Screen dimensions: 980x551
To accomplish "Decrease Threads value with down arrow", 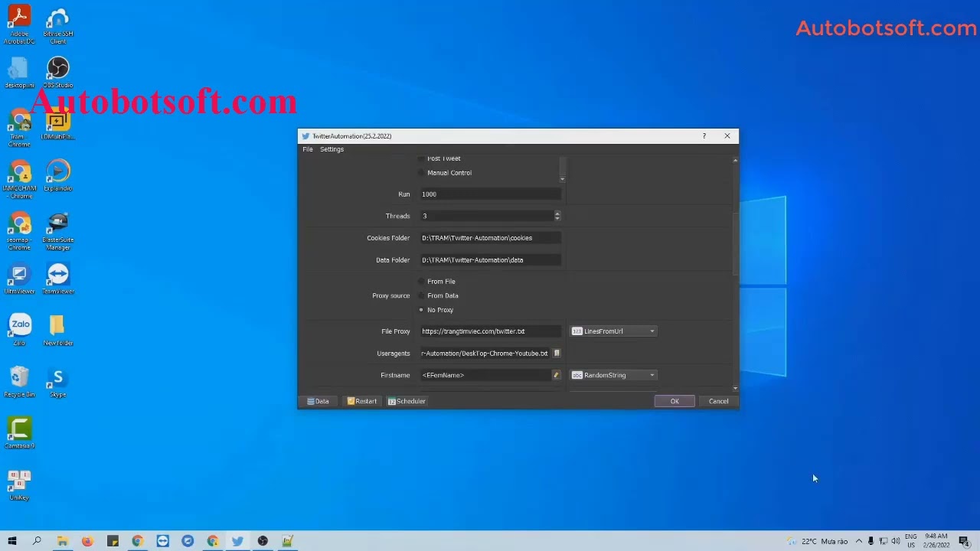I will click(x=557, y=219).
